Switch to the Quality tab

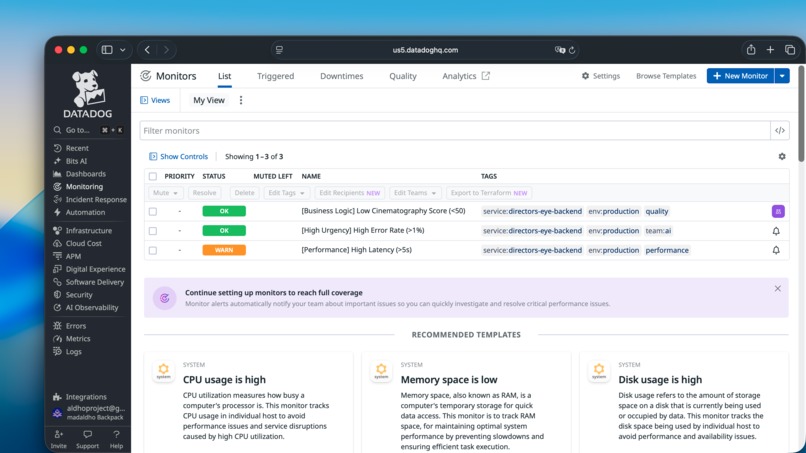pos(402,76)
